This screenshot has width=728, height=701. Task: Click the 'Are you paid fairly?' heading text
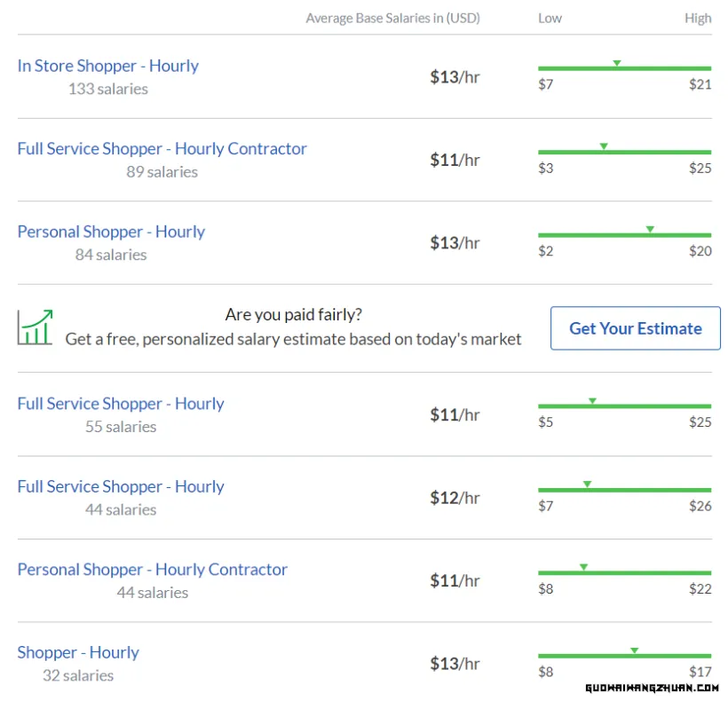[x=294, y=314]
